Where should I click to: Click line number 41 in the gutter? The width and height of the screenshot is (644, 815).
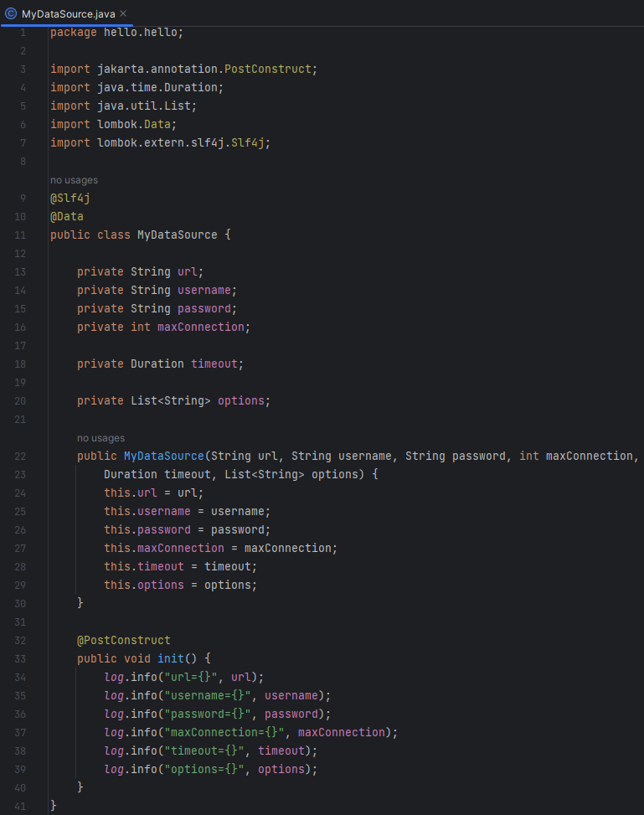point(20,807)
